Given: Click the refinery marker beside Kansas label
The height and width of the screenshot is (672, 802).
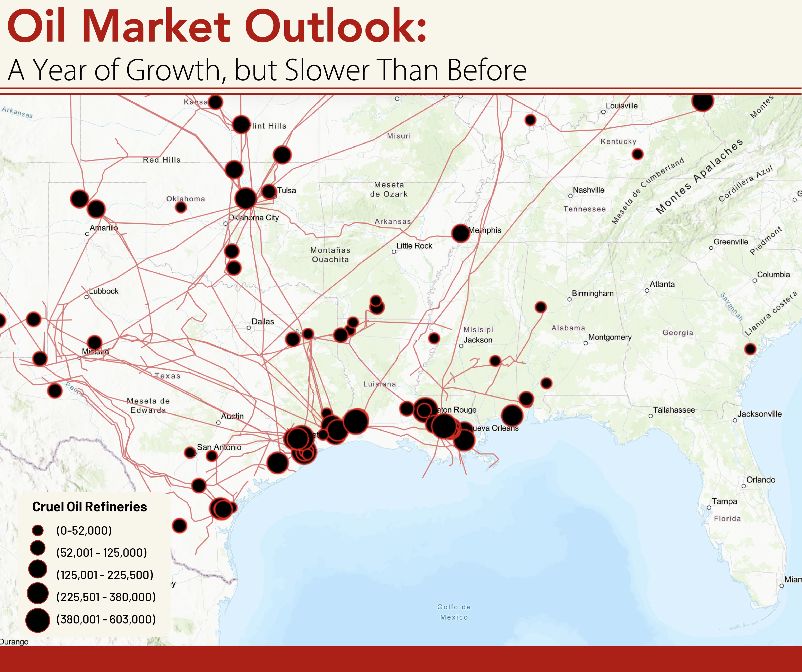Looking at the screenshot, I should [x=215, y=102].
